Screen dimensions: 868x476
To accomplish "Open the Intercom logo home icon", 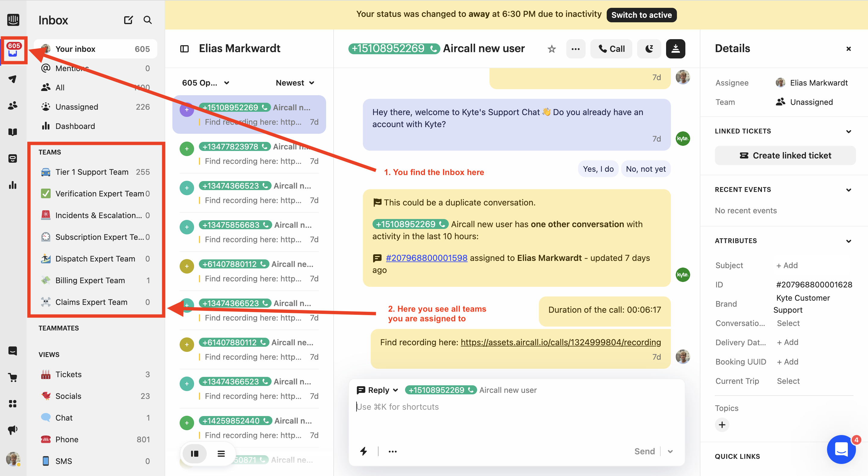I will pyautogui.click(x=13, y=20).
